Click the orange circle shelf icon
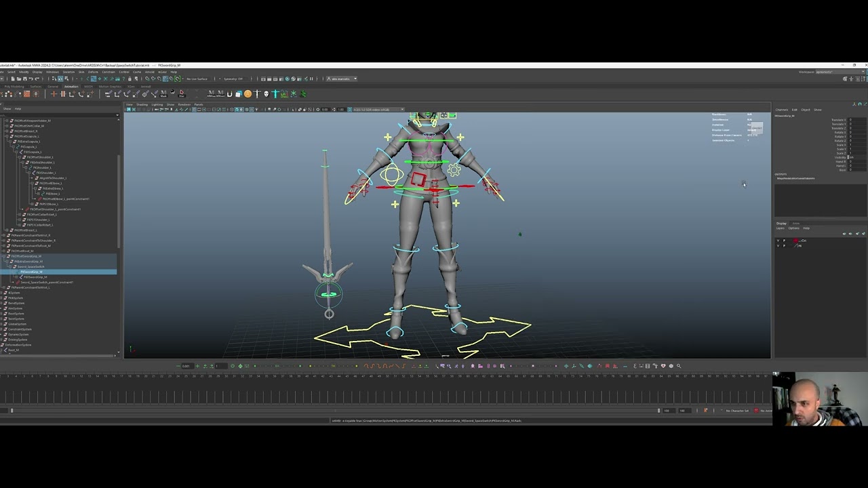Screen dimensions: 868x488 click(248, 94)
